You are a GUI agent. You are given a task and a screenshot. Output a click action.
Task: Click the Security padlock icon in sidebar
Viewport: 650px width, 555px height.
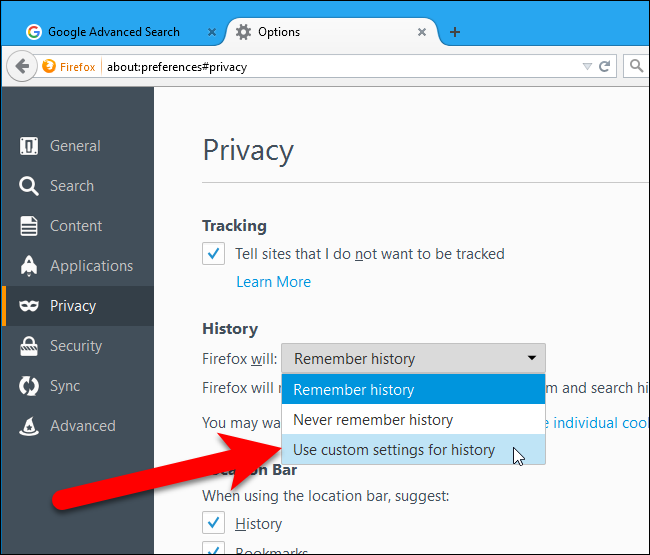(x=29, y=346)
